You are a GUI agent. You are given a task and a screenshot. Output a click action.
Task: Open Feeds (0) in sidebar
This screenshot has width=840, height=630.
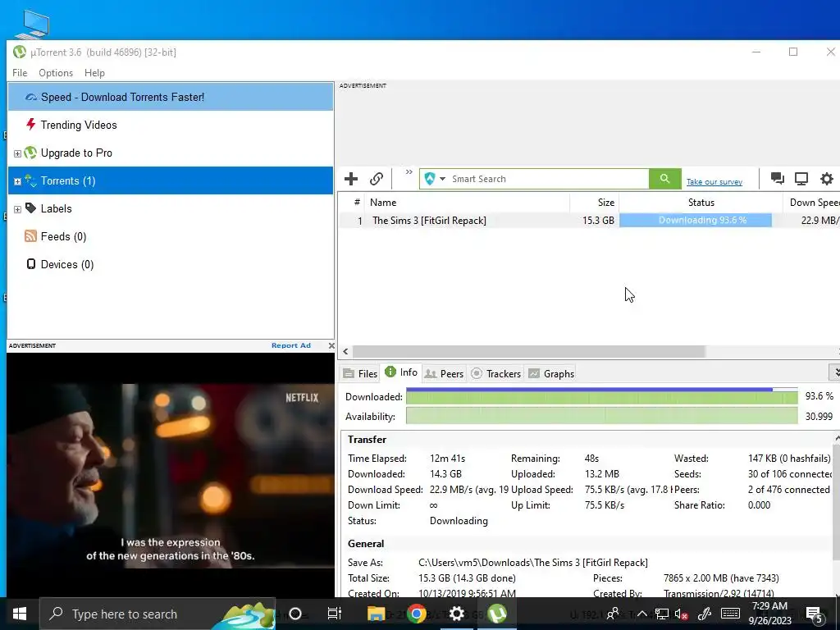point(171,236)
